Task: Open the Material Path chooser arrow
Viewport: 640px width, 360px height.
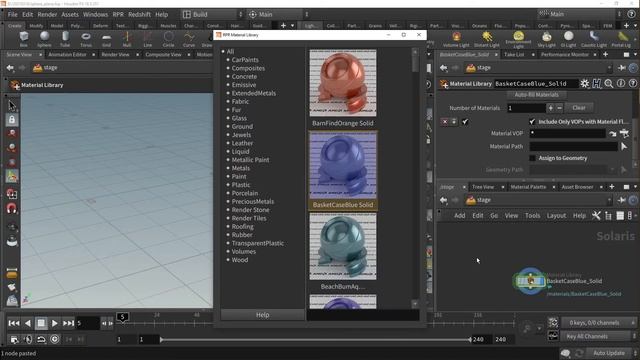Action: pyautogui.click(x=624, y=146)
